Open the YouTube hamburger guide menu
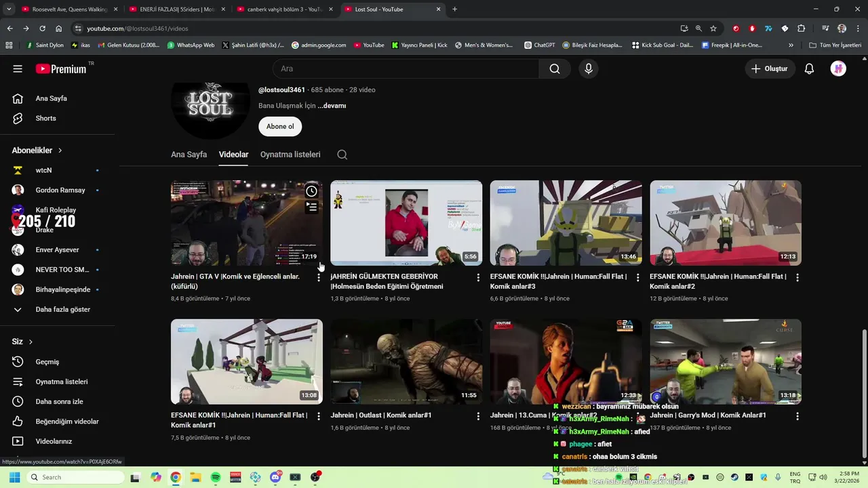The image size is (868, 488). click(x=18, y=68)
